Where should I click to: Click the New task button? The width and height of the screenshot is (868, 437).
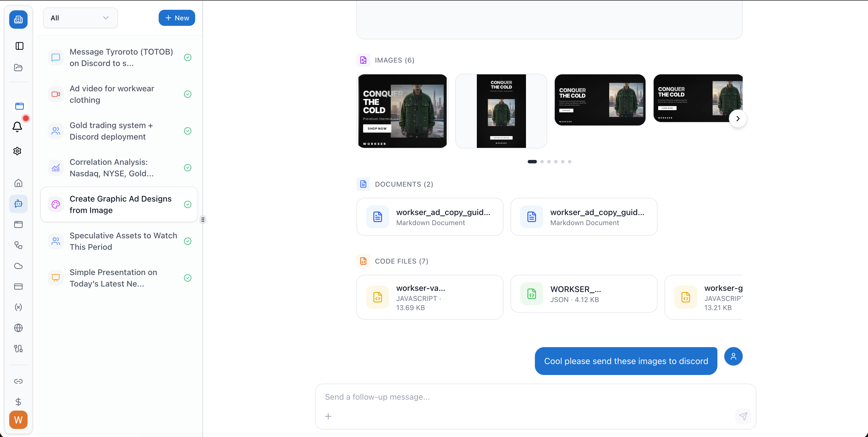coord(176,18)
